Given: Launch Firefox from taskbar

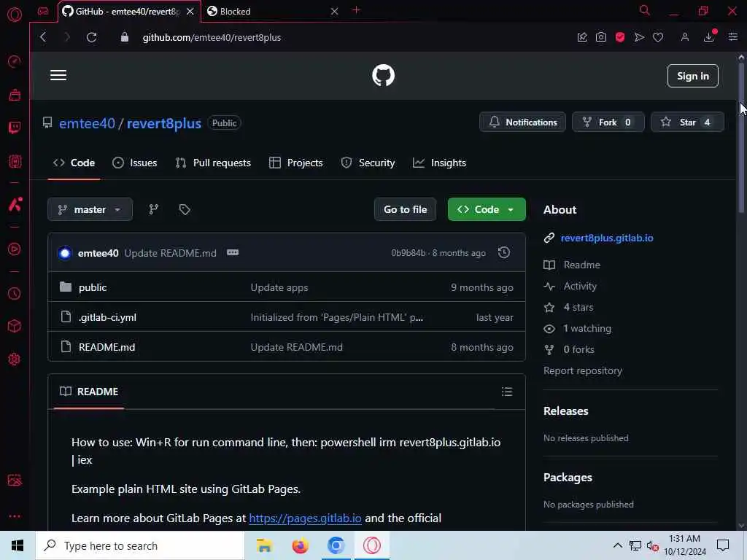Looking at the screenshot, I should tap(300, 545).
